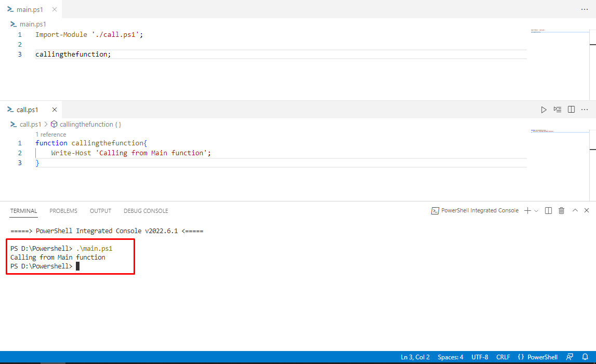Image resolution: width=596 pixels, height=364 pixels.
Task: Click call.ps1 breadcrumb item
Action: point(30,125)
